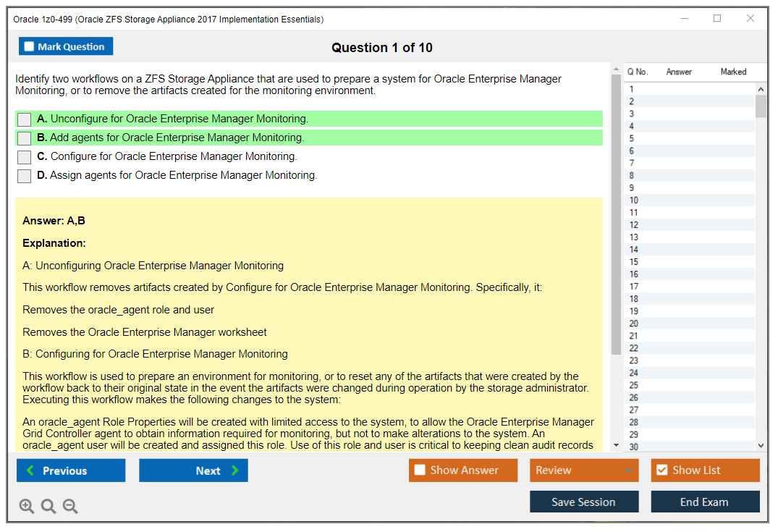Click the question pane scrollbar thumb
778x532 pixels.
coord(616,214)
